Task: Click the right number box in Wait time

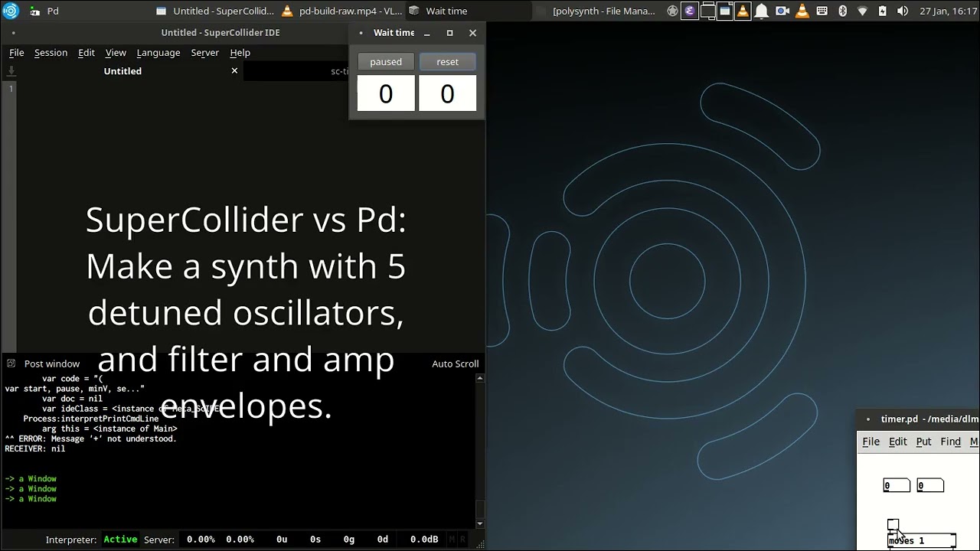Action: click(448, 93)
